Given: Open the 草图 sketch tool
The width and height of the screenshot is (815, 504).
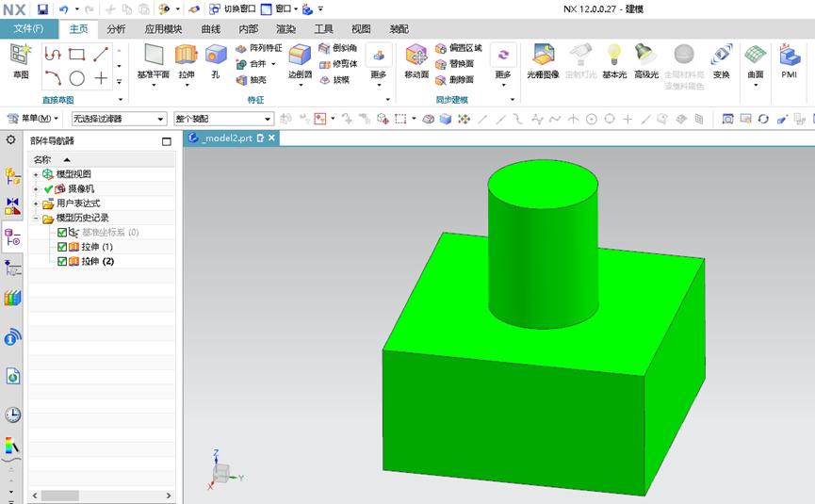Looking at the screenshot, I should point(22,61).
